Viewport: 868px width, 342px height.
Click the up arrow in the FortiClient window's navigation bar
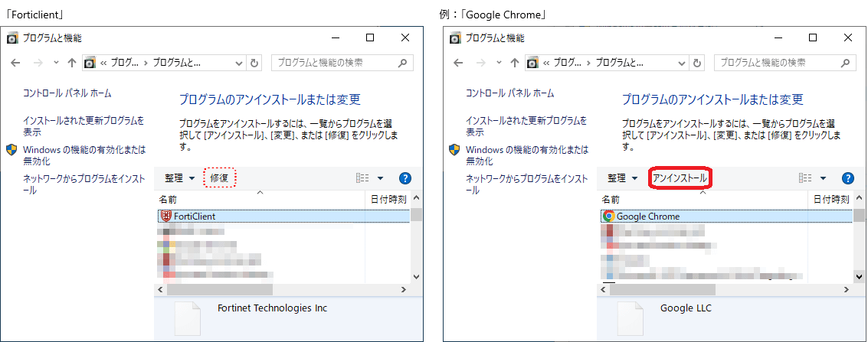[72, 63]
